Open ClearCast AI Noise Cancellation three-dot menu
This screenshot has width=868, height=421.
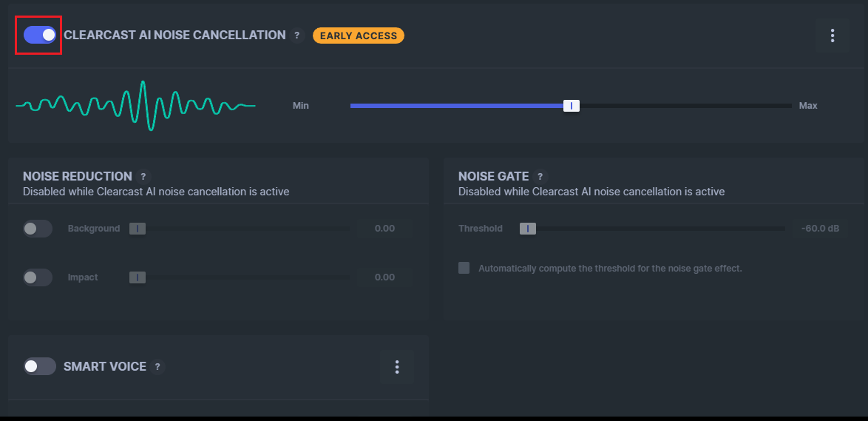pyautogui.click(x=832, y=36)
